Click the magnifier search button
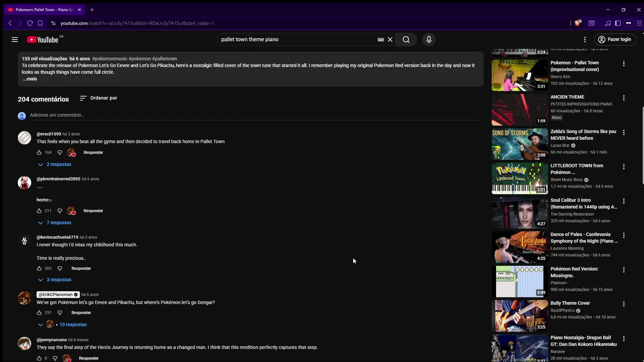Viewport: 644px width, 362px height. pos(406,39)
